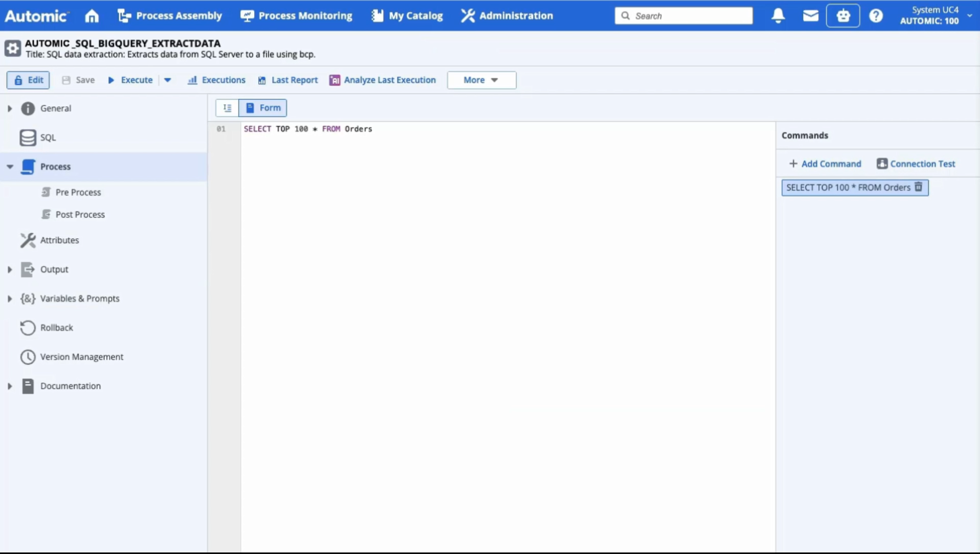The width and height of the screenshot is (980, 554).
Task: Open the Execute options dropdown arrow
Action: (167, 80)
